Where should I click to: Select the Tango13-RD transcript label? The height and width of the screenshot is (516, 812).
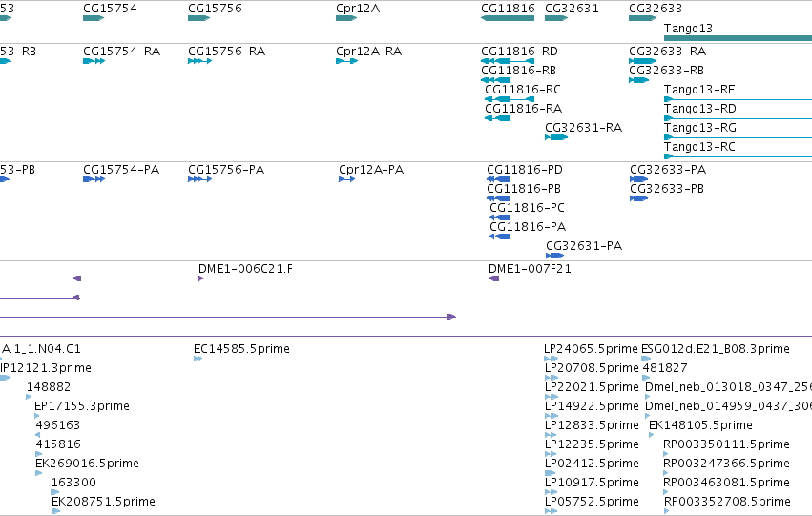click(x=699, y=109)
